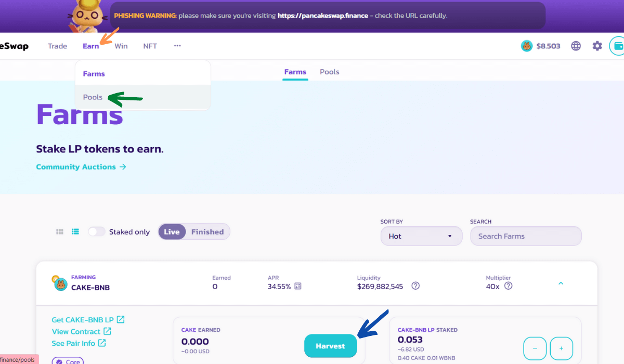The height and width of the screenshot is (364, 624).
Task: Select the Finished farms option
Action: pyautogui.click(x=207, y=232)
